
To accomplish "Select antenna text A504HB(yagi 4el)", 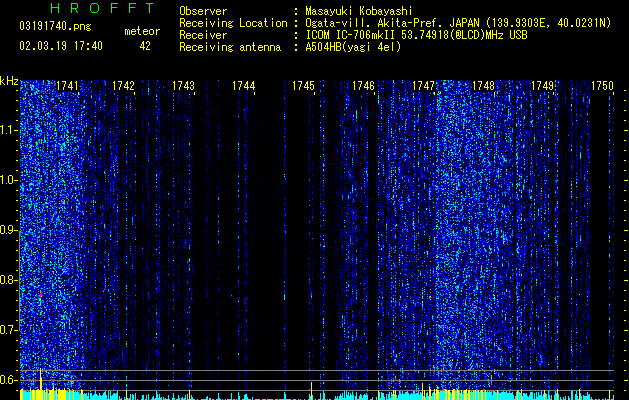I will click(x=353, y=47).
